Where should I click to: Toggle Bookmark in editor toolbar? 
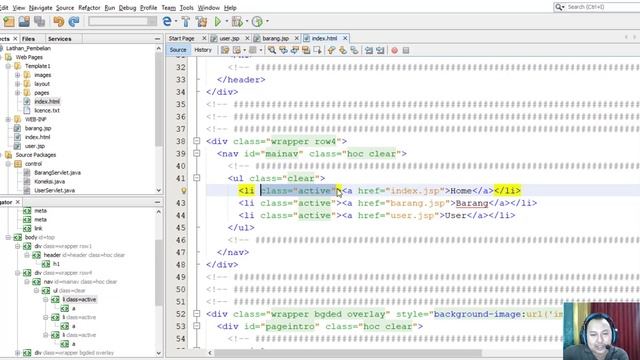[x=354, y=50]
